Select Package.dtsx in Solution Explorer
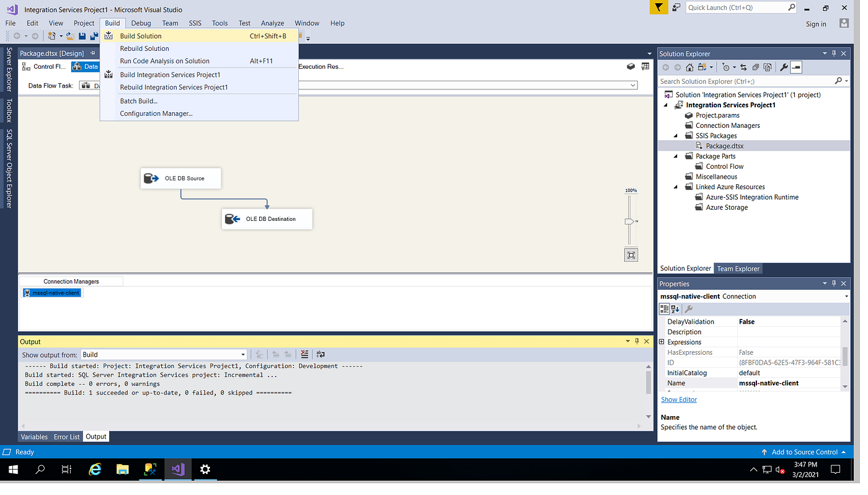868x495 pixels. click(x=724, y=146)
